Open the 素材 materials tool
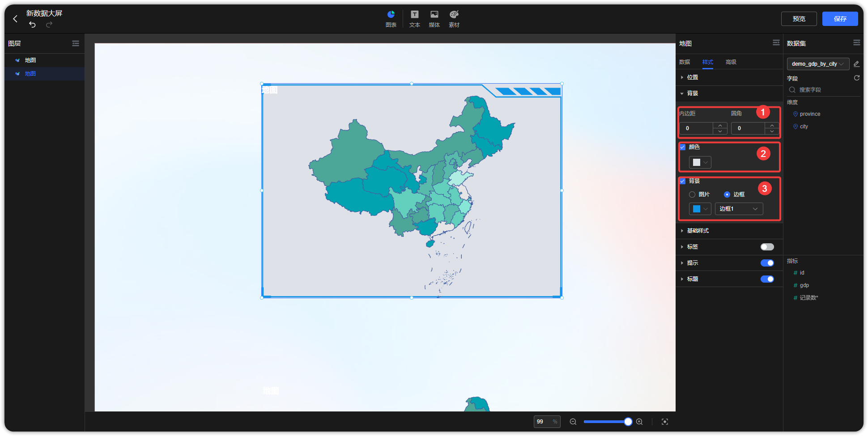This screenshot has height=436, width=868. coord(454,19)
